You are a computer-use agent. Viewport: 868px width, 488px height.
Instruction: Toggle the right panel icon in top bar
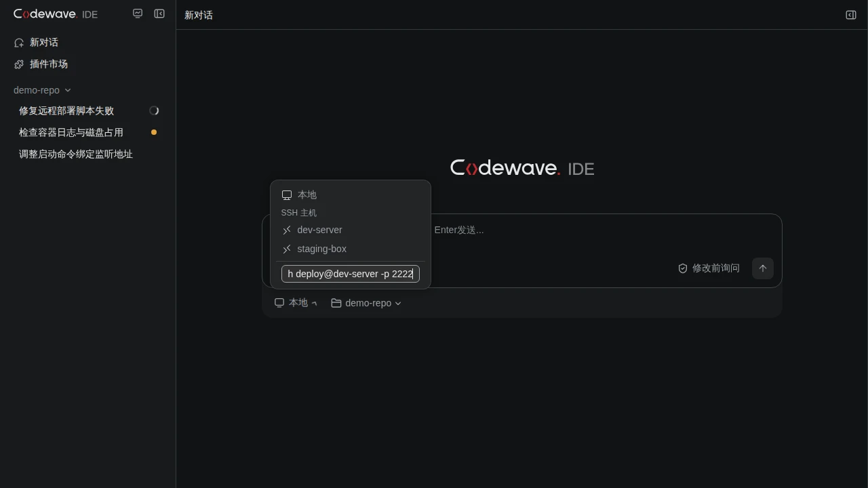coord(851,15)
